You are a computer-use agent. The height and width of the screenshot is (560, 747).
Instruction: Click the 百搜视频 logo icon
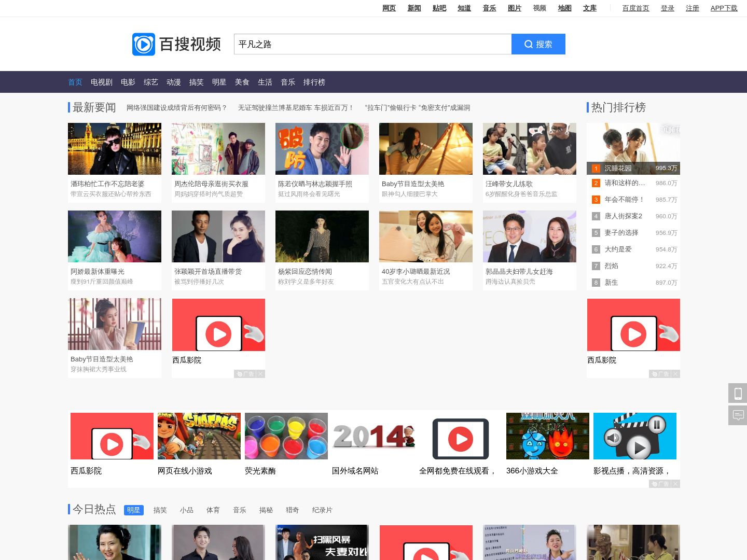tap(144, 44)
